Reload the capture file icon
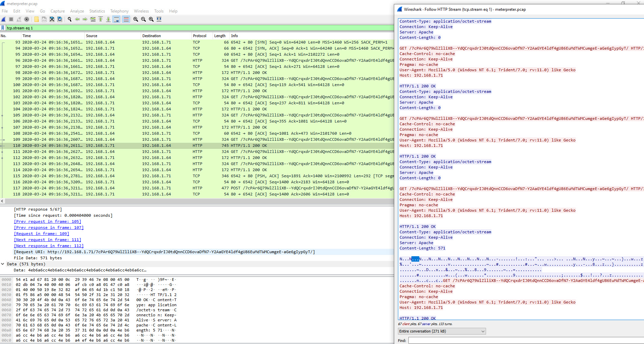 click(x=60, y=19)
